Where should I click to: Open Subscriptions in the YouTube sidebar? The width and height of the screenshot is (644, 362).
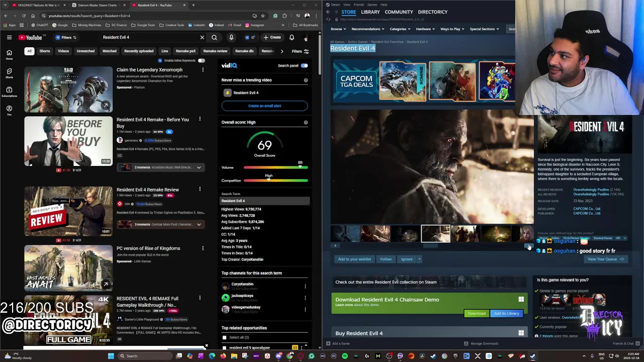(9, 92)
